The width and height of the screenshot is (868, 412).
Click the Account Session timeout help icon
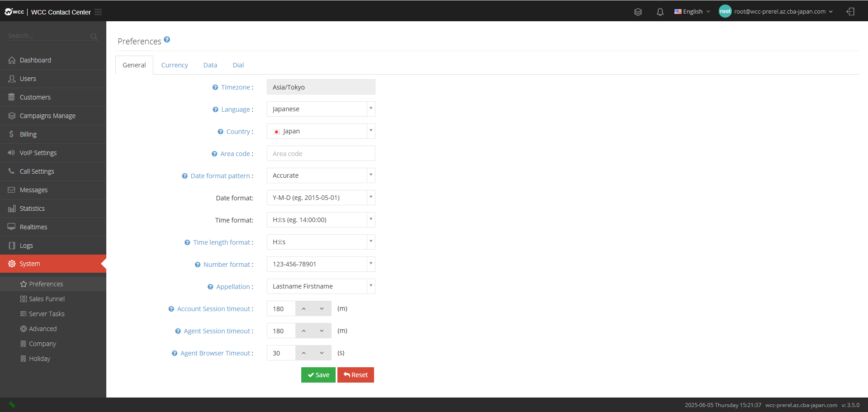click(x=171, y=309)
